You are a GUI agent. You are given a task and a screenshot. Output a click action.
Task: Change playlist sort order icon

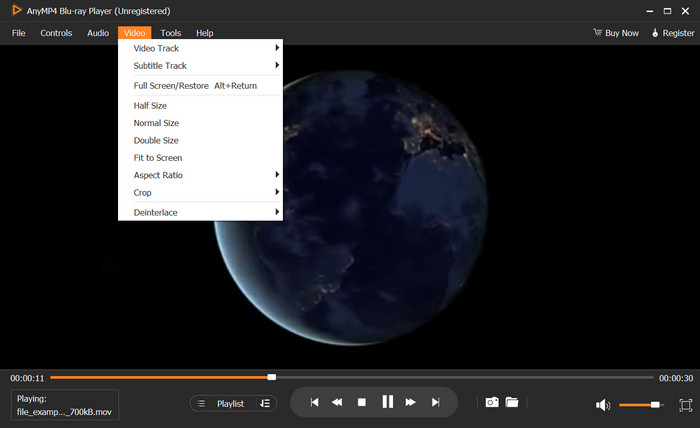click(265, 403)
